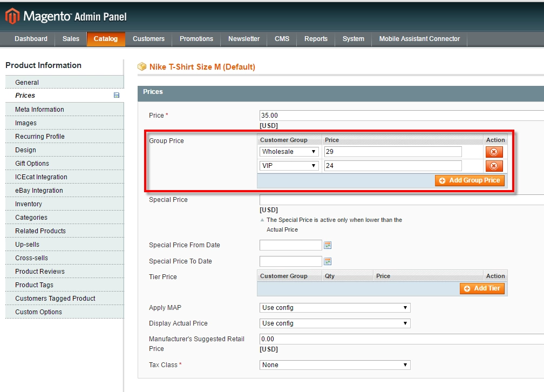Screen dimensions: 544x392
Task: Click the Magento logo icon
Action: [x=12, y=16]
